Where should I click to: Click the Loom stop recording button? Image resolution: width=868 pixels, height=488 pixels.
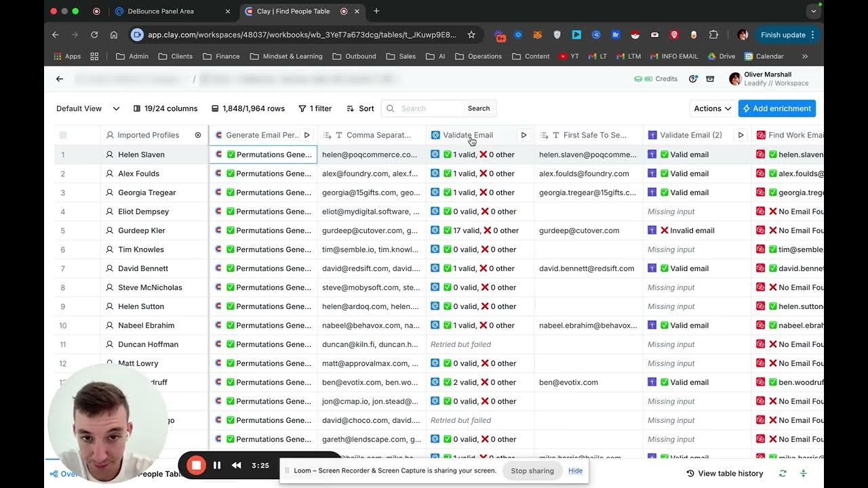tap(197, 465)
